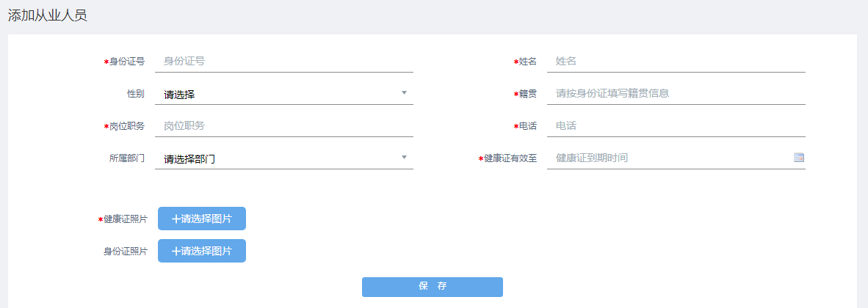The width and height of the screenshot is (868, 308).
Task: Select the 籍贯 text input box
Action: (x=676, y=94)
